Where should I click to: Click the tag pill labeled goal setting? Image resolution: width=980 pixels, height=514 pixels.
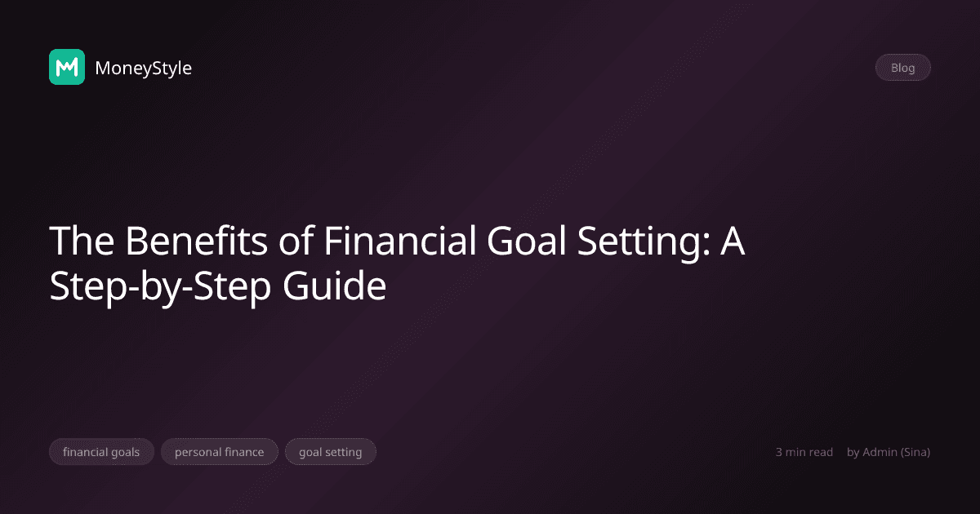pyautogui.click(x=331, y=451)
